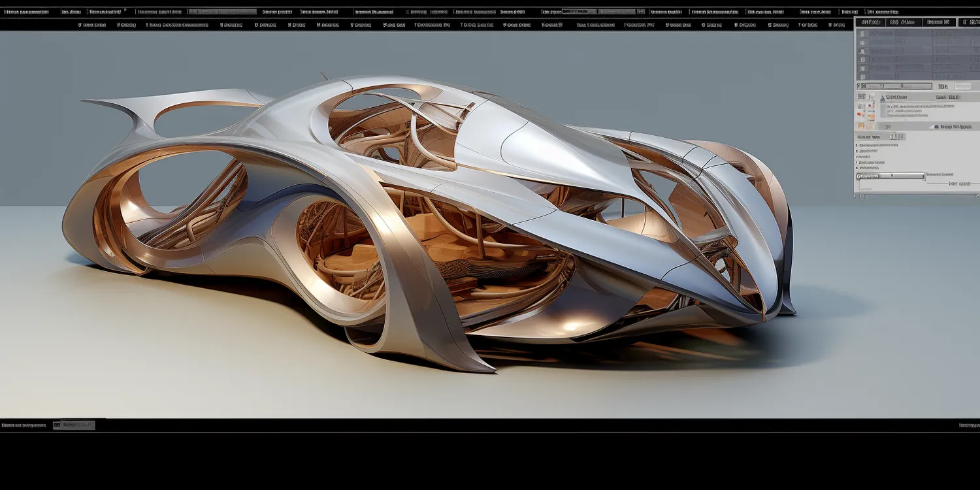
Task: Click the first icon in the panel list
Action: point(862,34)
